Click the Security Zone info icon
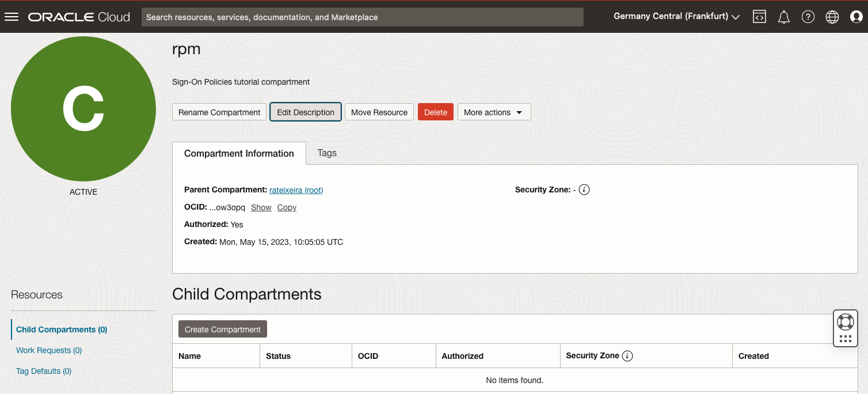The height and width of the screenshot is (394, 868). coord(584,189)
